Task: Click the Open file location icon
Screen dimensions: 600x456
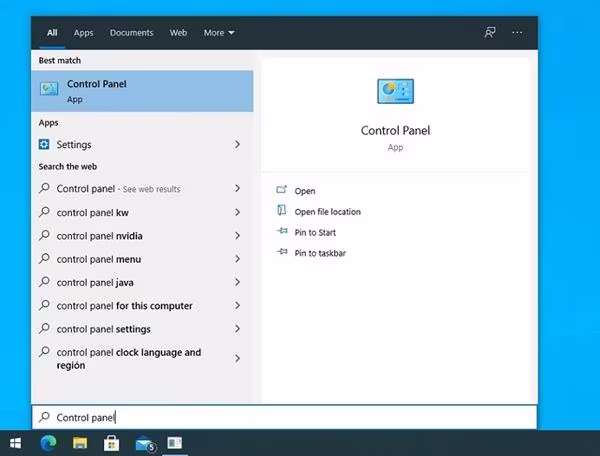Action: tap(282, 210)
